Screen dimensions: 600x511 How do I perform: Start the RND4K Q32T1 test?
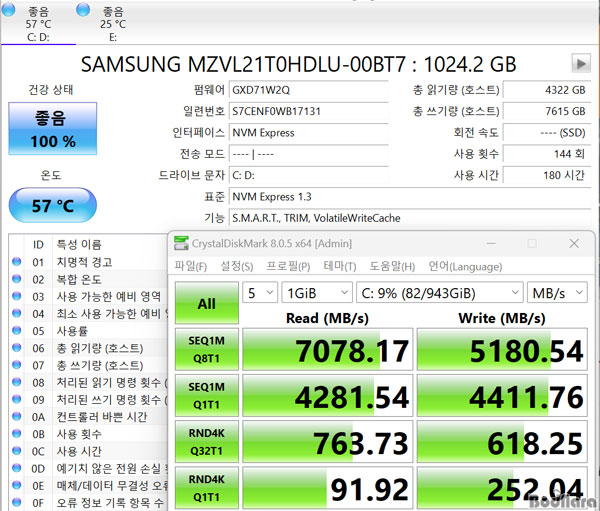[207, 442]
